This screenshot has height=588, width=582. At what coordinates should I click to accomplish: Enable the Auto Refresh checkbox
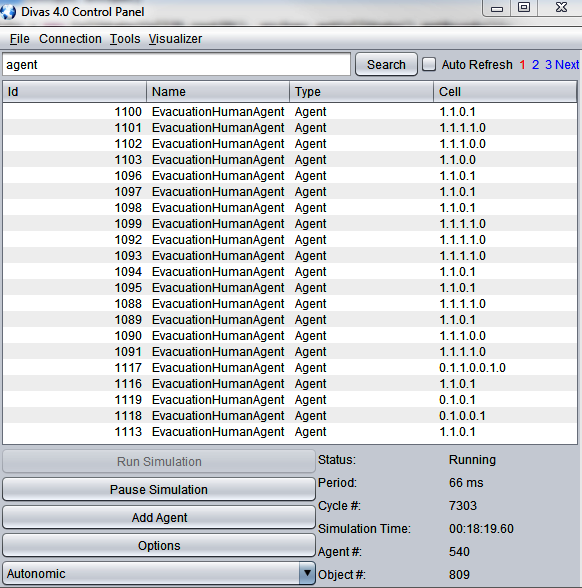(x=429, y=64)
